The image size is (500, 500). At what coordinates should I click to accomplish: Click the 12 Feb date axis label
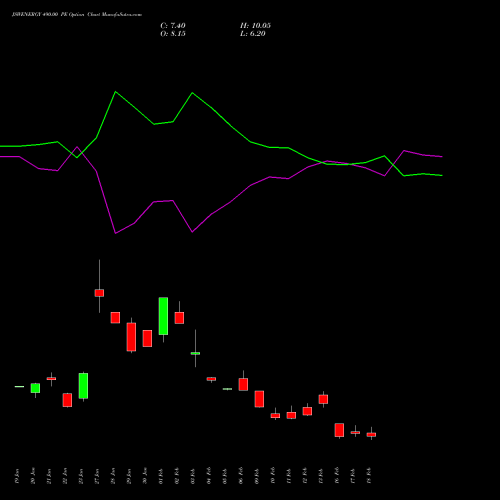[x=305, y=476]
